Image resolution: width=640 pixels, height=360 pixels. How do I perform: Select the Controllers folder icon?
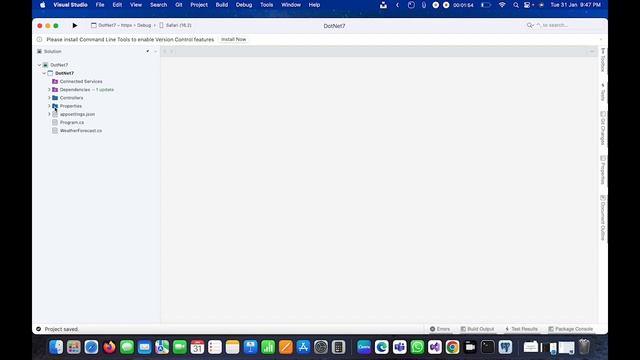point(55,98)
